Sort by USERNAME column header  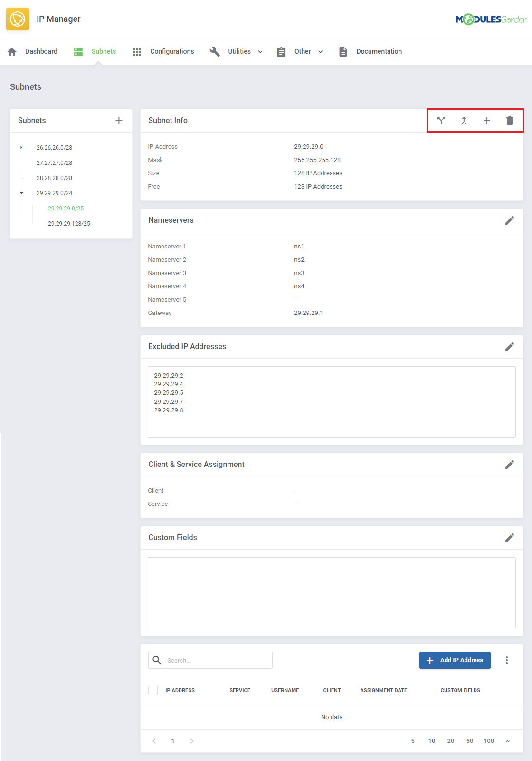[285, 691]
